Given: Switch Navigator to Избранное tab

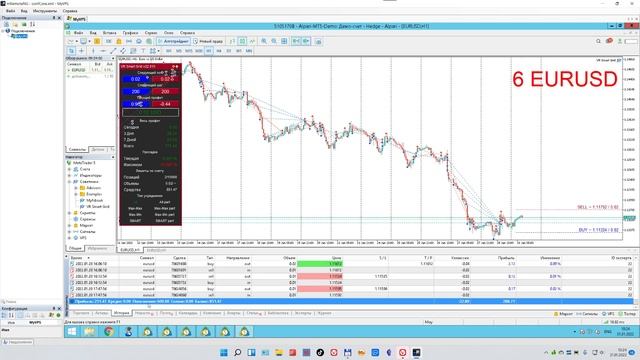Looking at the screenshot, I should 98,248.
